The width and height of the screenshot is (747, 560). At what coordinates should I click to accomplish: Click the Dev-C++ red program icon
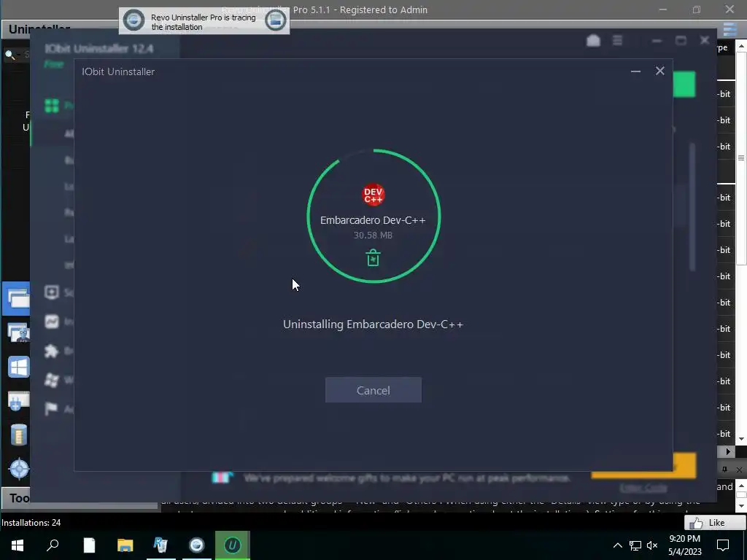tap(373, 195)
